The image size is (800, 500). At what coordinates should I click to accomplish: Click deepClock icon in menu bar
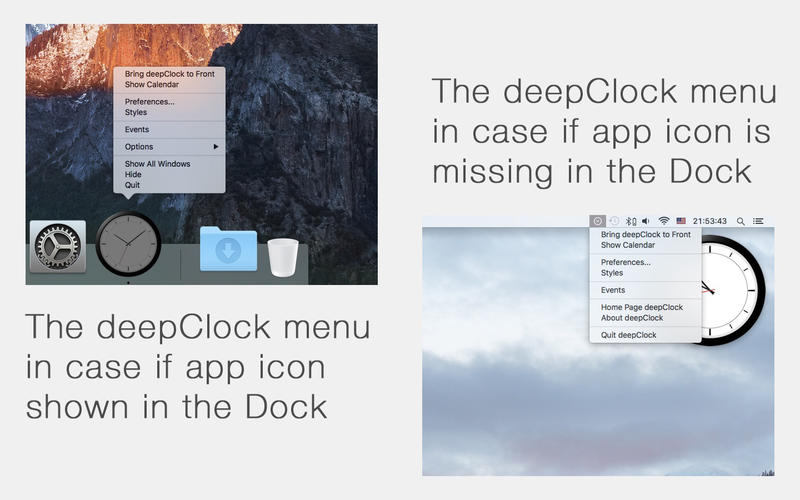597,221
